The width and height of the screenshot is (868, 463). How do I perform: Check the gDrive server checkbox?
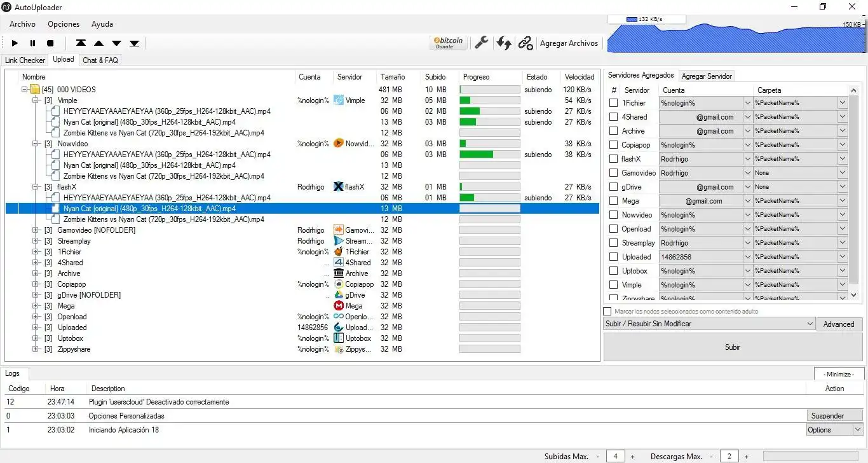pyautogui.click(x=614, y=187)
